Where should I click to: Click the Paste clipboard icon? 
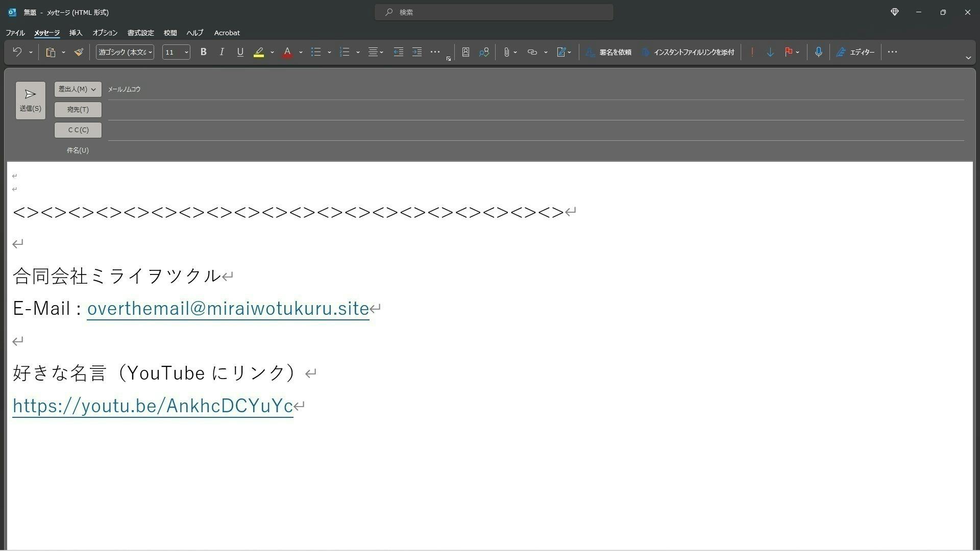51,52
